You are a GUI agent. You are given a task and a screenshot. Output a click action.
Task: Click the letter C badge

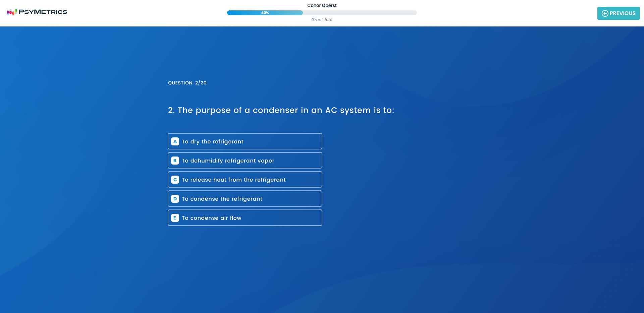point(175,180)
